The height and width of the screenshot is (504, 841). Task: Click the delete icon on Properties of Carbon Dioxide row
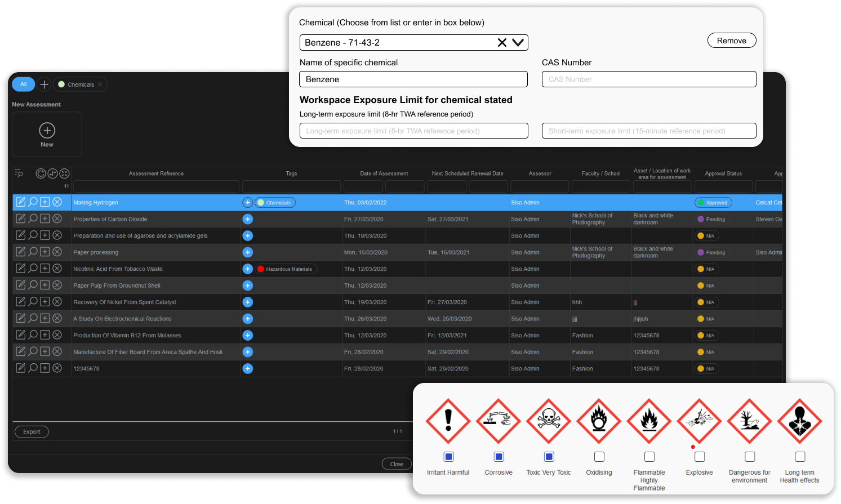click(57, 218)
